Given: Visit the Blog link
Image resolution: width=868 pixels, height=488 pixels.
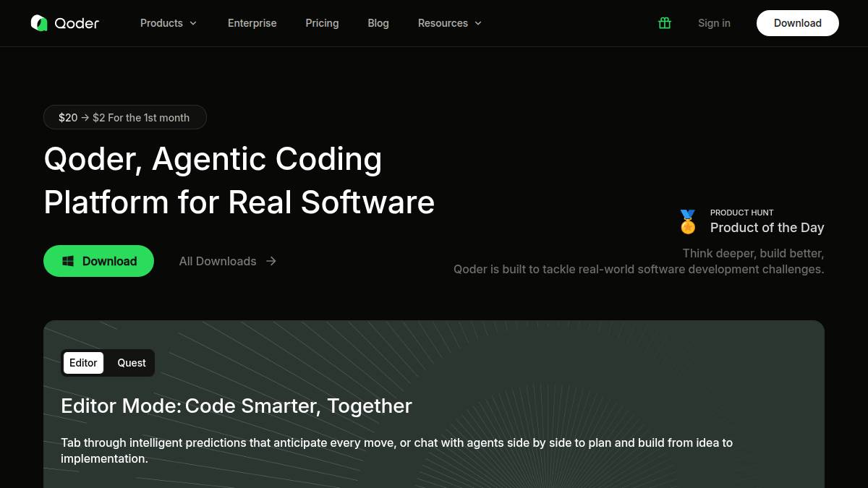Looking at the screenshot, I should click(x=378, y=23).
